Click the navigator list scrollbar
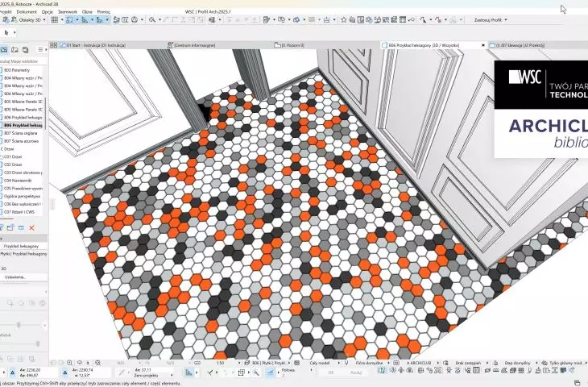 click(x=46, y=114)
